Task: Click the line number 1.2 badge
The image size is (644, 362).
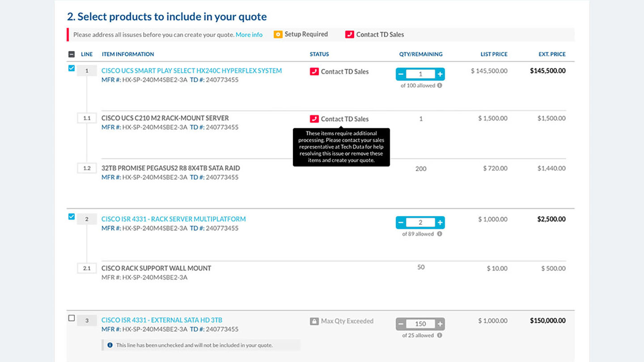Action: pyautogui.click(x=87, y=168)
